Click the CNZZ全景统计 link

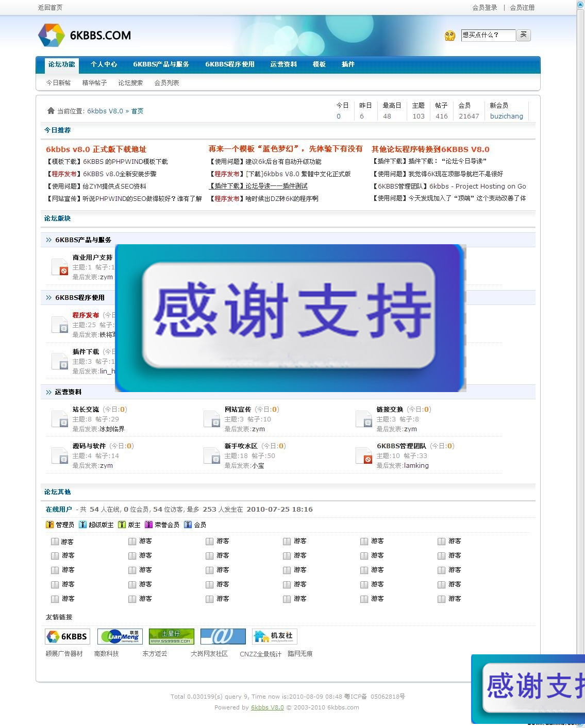261,654
